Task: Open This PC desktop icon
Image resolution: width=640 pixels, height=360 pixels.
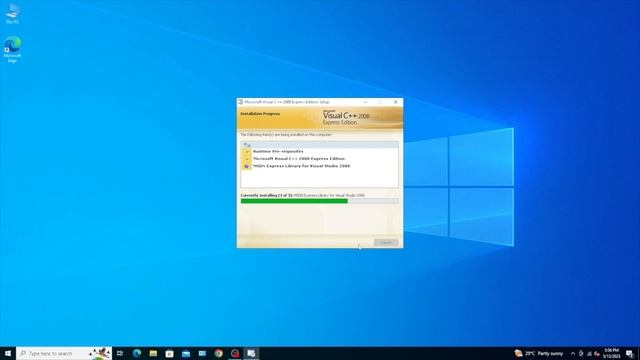Action: 12,13
